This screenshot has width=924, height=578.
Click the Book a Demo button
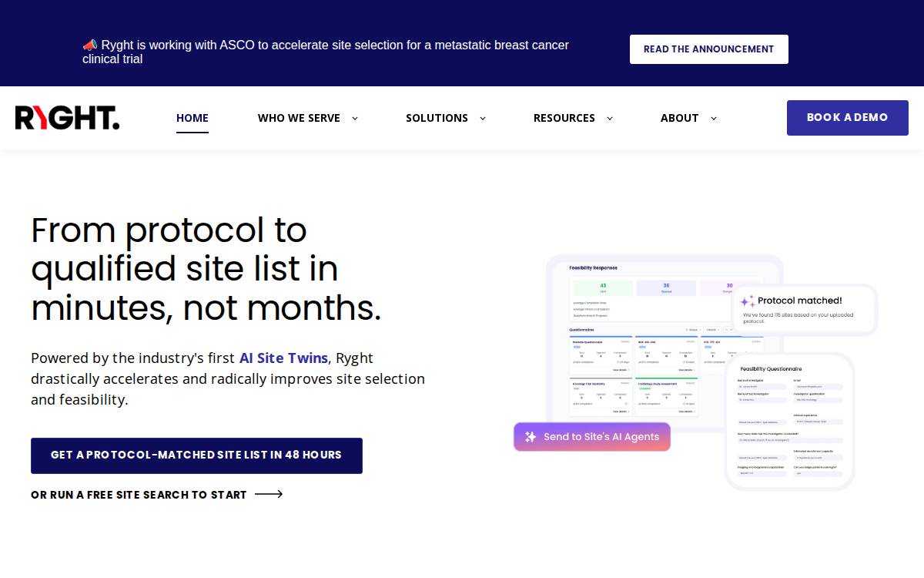click(848, 118)
